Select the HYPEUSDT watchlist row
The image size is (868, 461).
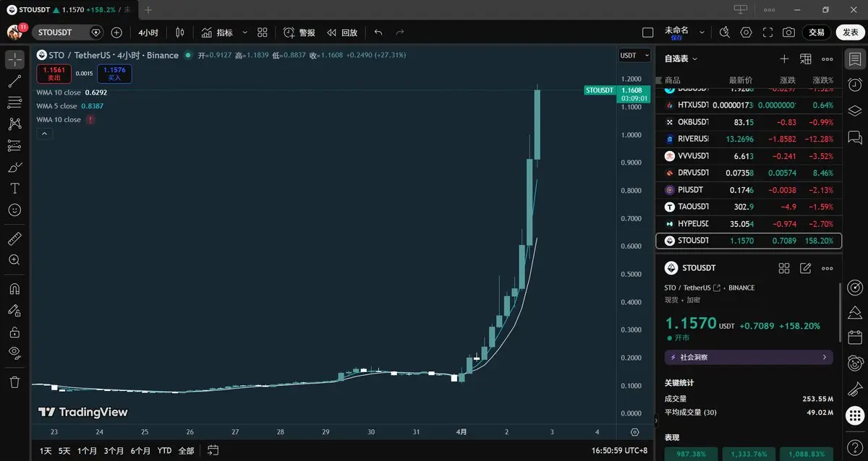749,224
